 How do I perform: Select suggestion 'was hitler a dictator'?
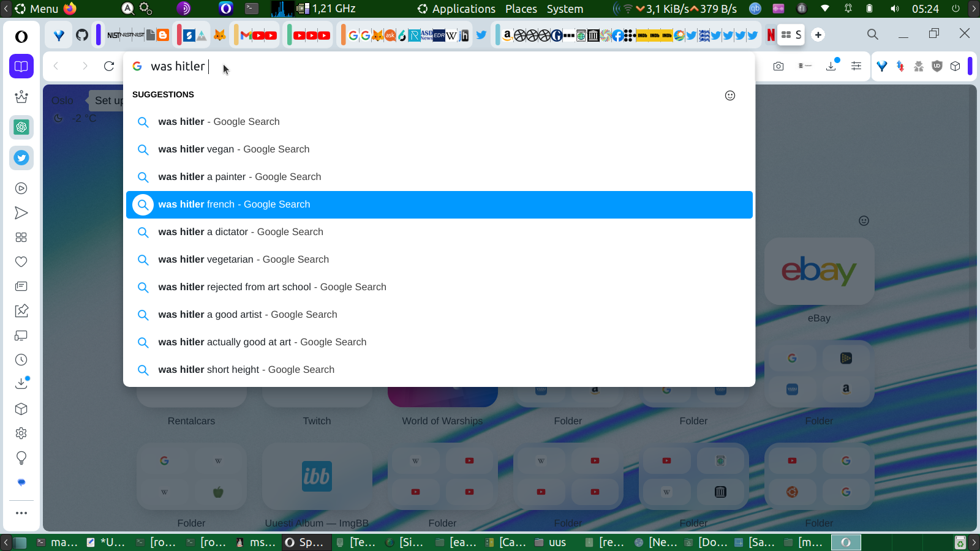point(439,232)
